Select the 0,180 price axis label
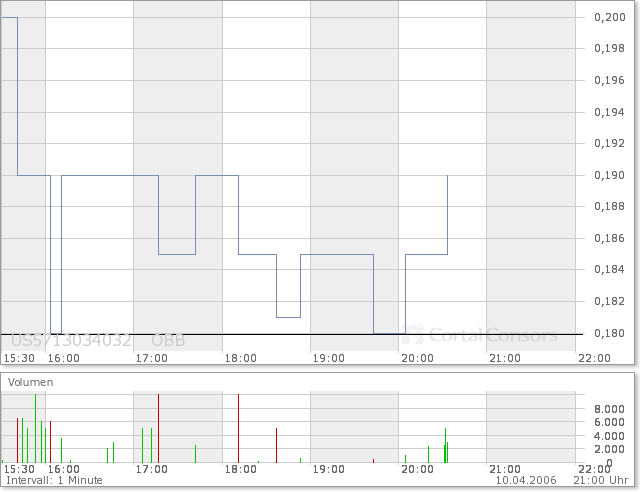The image size is (640, 492). [610, 334]
